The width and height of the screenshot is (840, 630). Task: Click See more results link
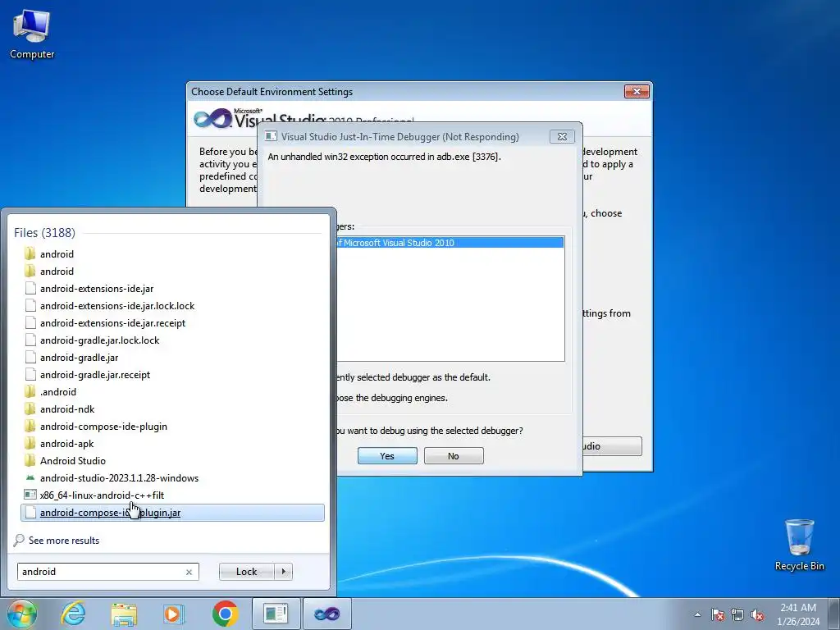tap(64, 540)
